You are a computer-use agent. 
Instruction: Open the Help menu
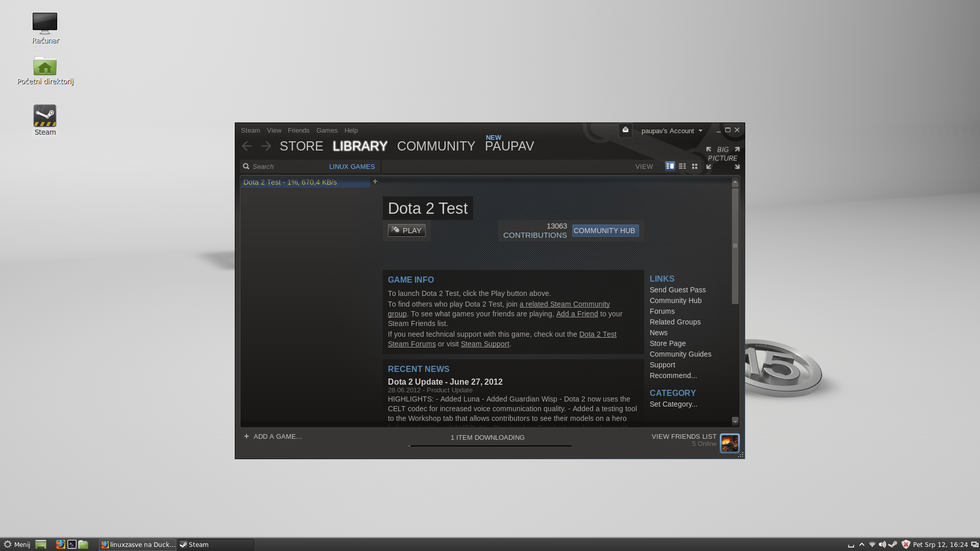pyautogui.click(x=351, y=131)
